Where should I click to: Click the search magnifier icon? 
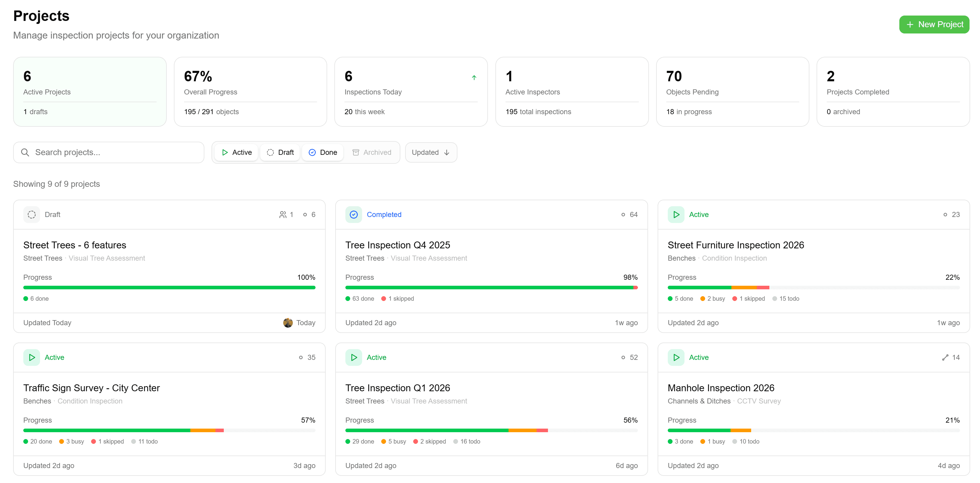click(x=25, y=152)
